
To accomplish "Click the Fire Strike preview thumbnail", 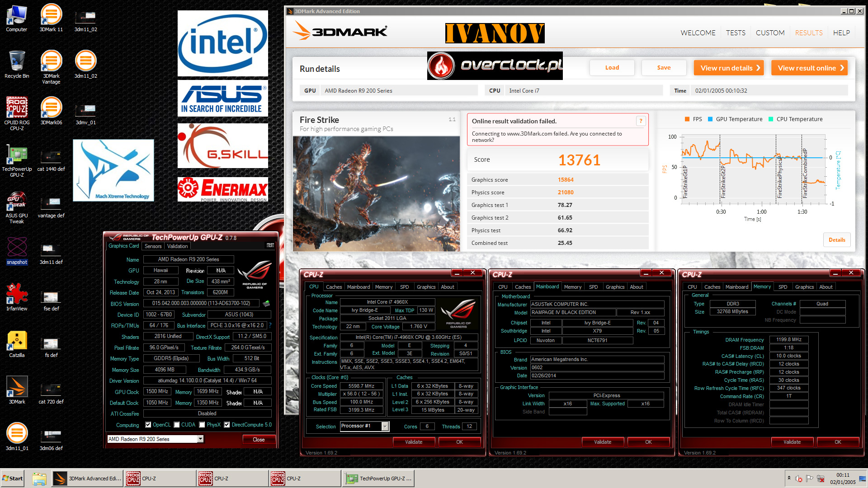I will click(376, 194).
